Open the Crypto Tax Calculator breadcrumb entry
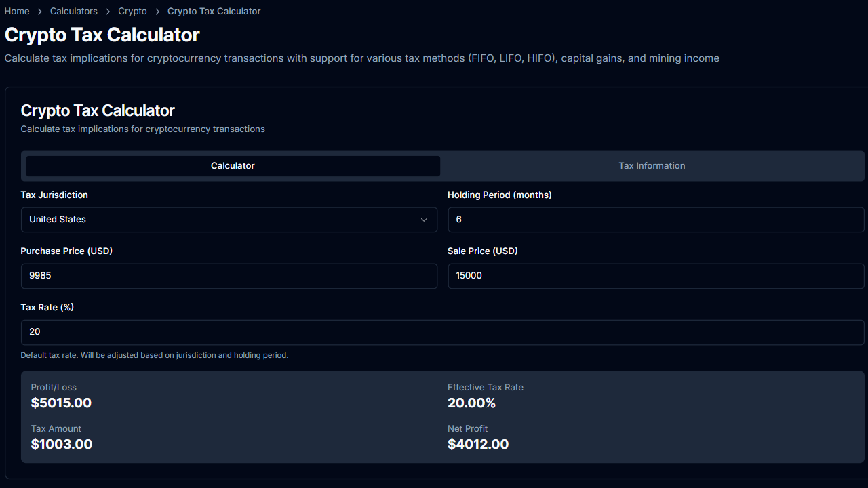This screenshot has width=868, height=488. (214, 11)
